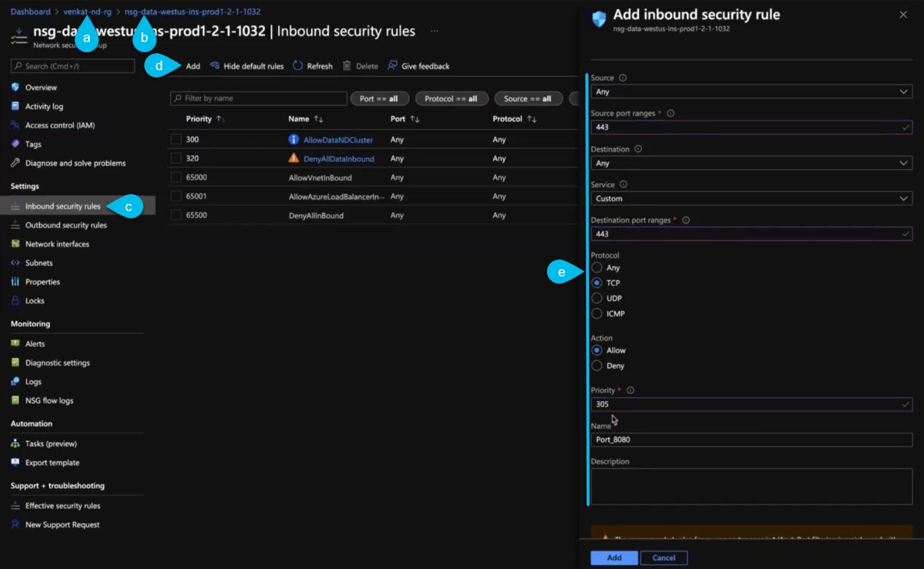Open NSG flow logs via its icon
The image size is (924, 569).
pos(16,401)
